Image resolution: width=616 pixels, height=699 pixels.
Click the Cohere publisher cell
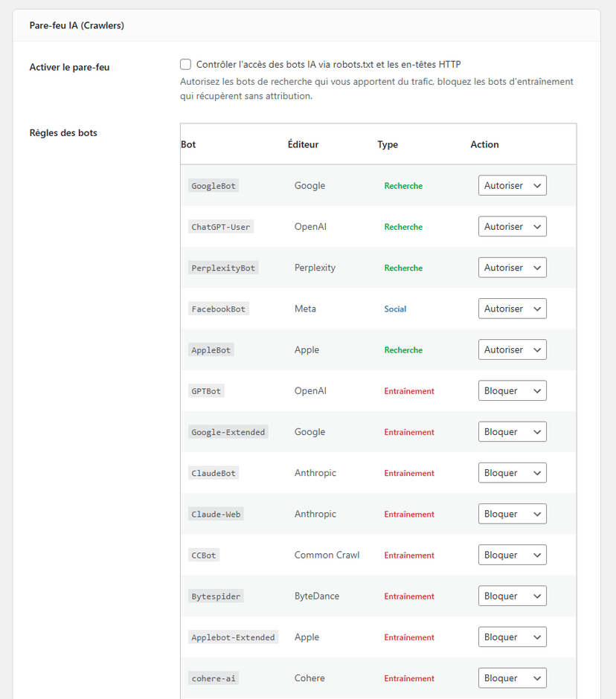pos(309,677)
